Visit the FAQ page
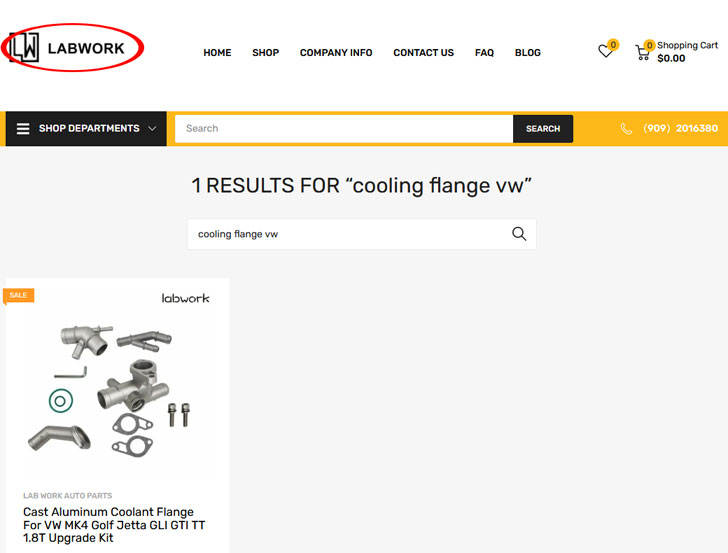728x553 pixels. click(x=484, y=52)
